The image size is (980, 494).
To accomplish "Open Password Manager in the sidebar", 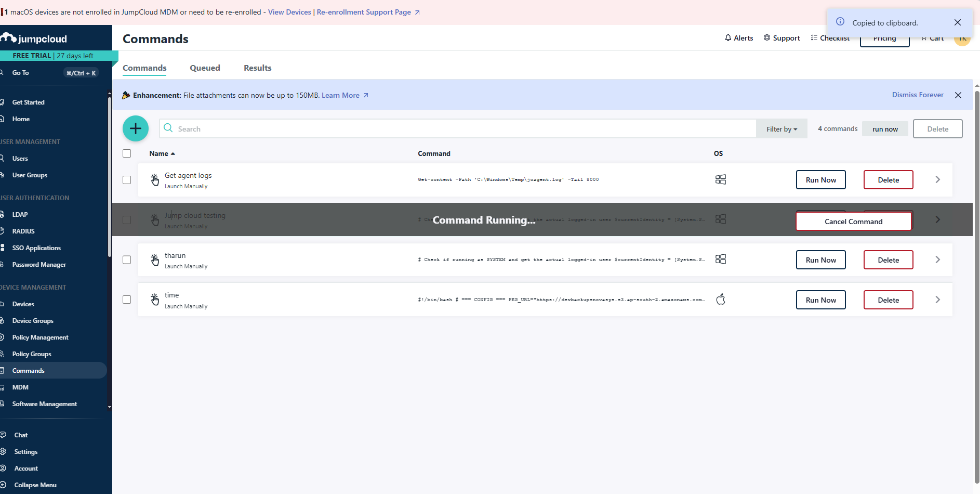I will click(39, 265).
